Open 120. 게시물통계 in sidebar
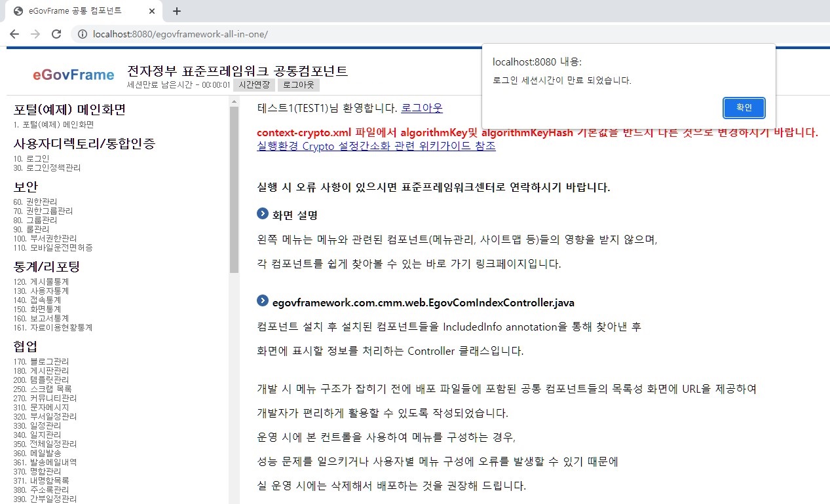830x504 pixels. click(x=41, y=281)
